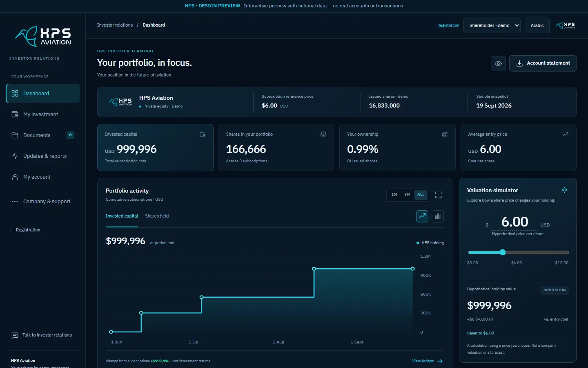Click the target icon on Your ownership card

tap(445, 134)
